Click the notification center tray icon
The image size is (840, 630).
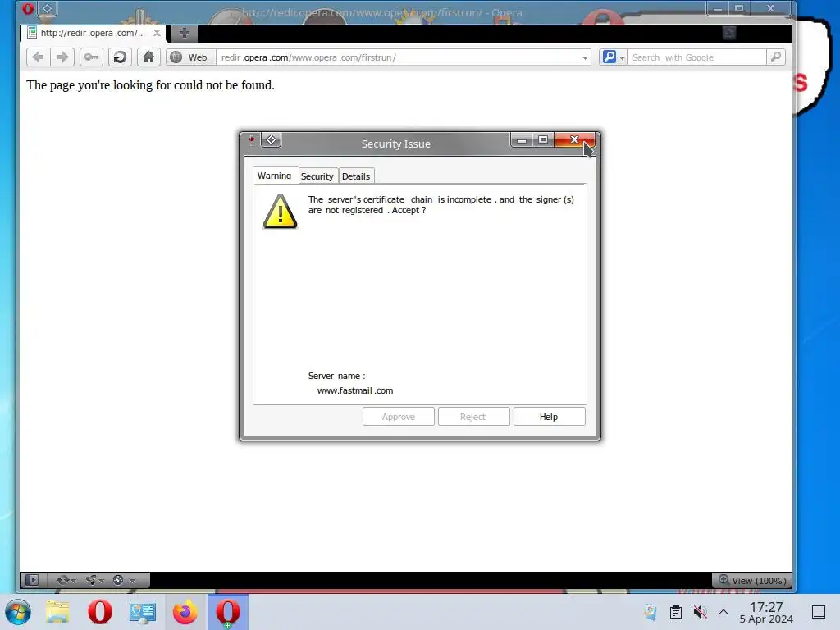pyautogui.click(x=819, y=612)
